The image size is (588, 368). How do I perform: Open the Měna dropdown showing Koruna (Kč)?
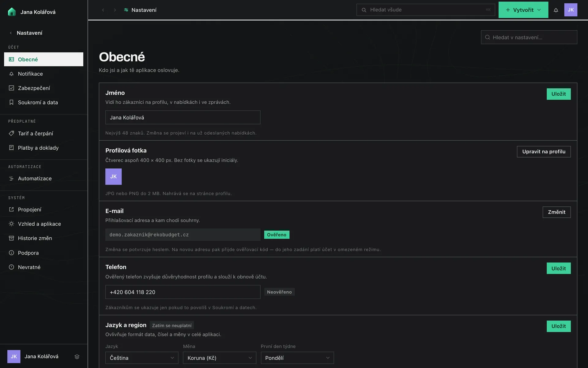point(220,358)
